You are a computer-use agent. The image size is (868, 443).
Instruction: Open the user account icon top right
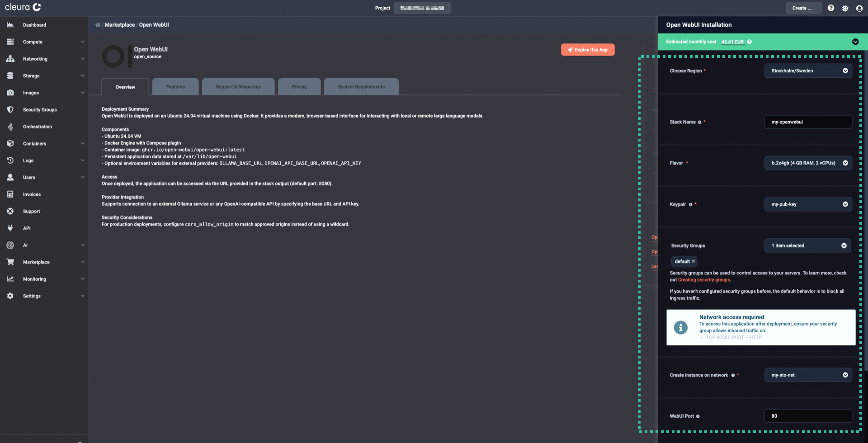tap(860, 8)
